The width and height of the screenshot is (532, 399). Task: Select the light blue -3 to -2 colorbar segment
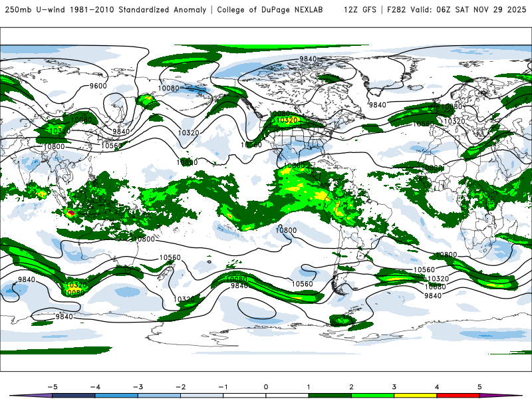(x=159, y=396)
